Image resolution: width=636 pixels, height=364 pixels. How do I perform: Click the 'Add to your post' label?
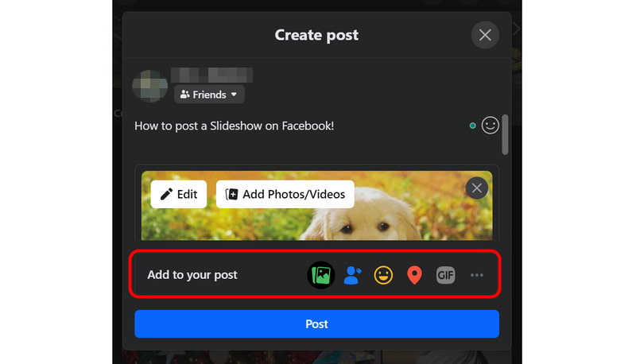pos(192,275)
